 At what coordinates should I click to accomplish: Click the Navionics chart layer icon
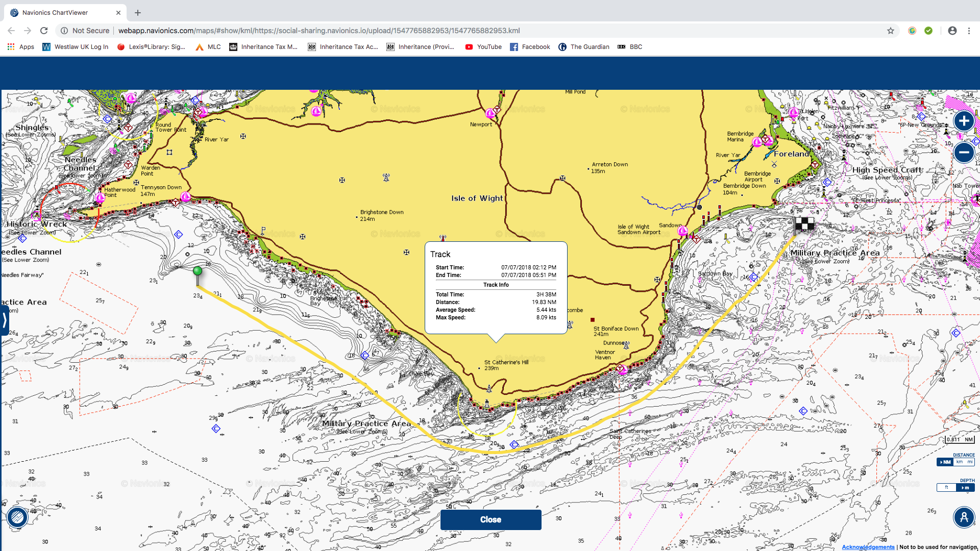(17, 517)
